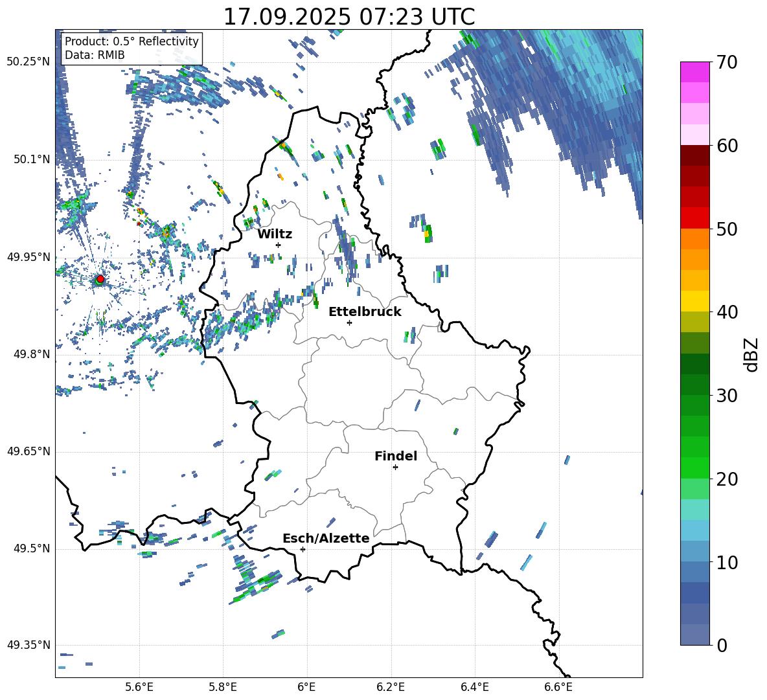The width and height of the screenshot is (767, 700).
Task: Click the Esch/Alzette station cross marker
Action: [303, 549]
